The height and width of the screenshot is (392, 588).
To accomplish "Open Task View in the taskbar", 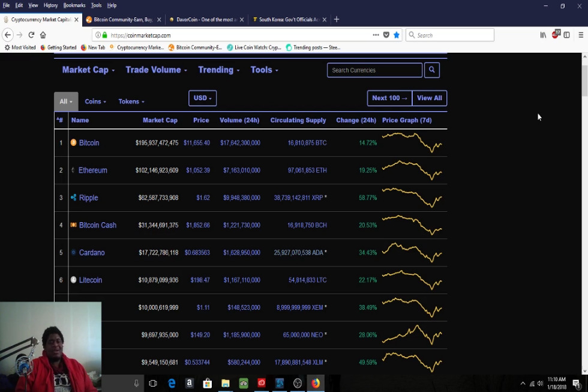I will [153, 383].
